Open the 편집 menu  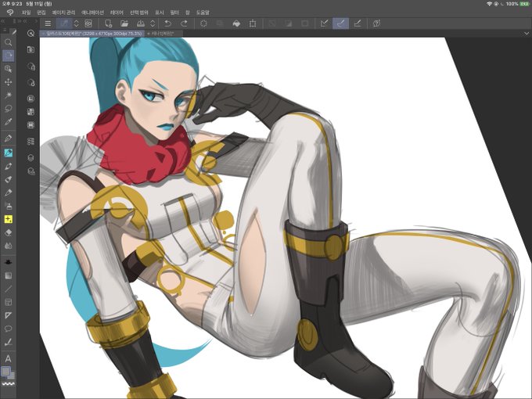41,13
